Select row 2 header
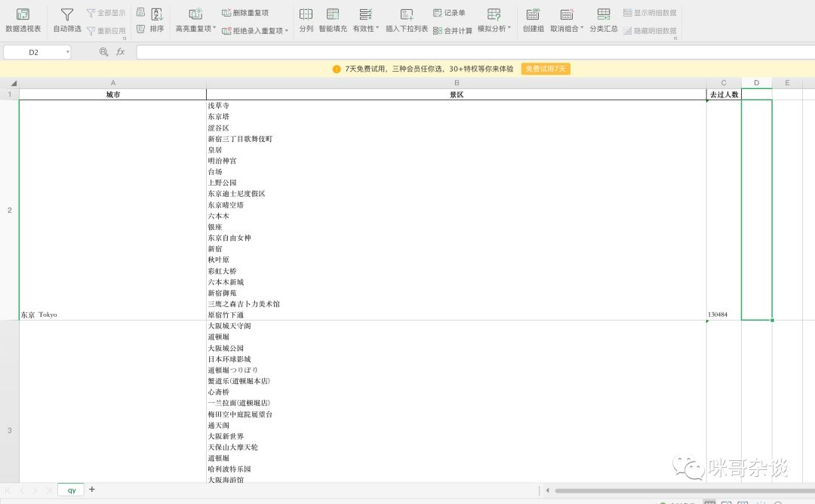 click(9, 210)
